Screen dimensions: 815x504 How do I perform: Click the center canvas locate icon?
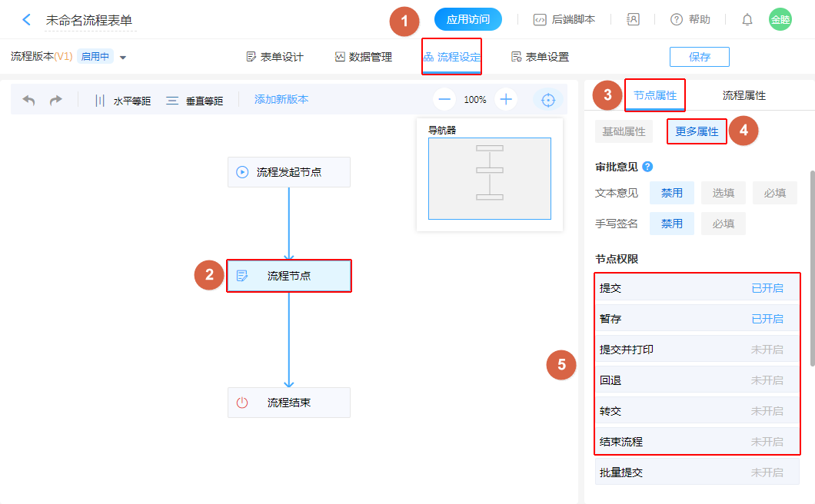pos(548,100)
